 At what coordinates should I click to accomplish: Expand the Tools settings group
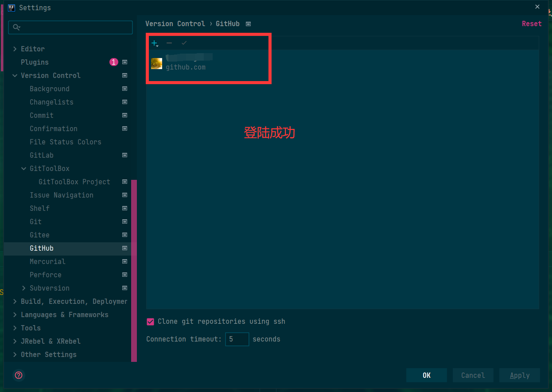pyautogui.click(x=15, y=328)
